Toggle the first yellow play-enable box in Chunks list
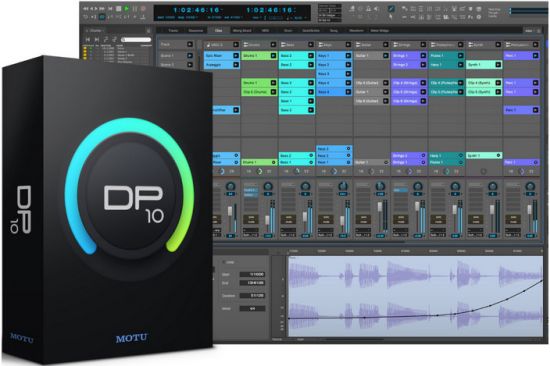 click(x=85, y=48)
